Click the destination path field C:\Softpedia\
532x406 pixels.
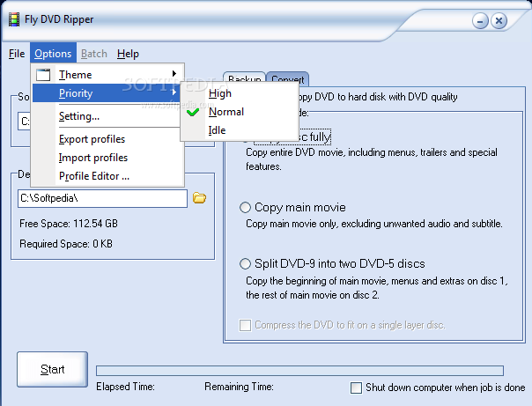(x=102, y=198)
